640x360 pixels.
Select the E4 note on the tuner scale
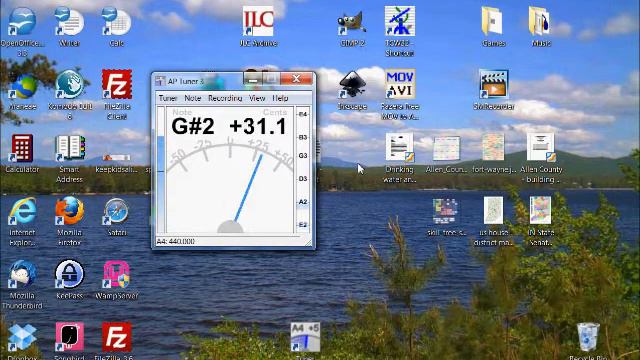click(303, 115)
